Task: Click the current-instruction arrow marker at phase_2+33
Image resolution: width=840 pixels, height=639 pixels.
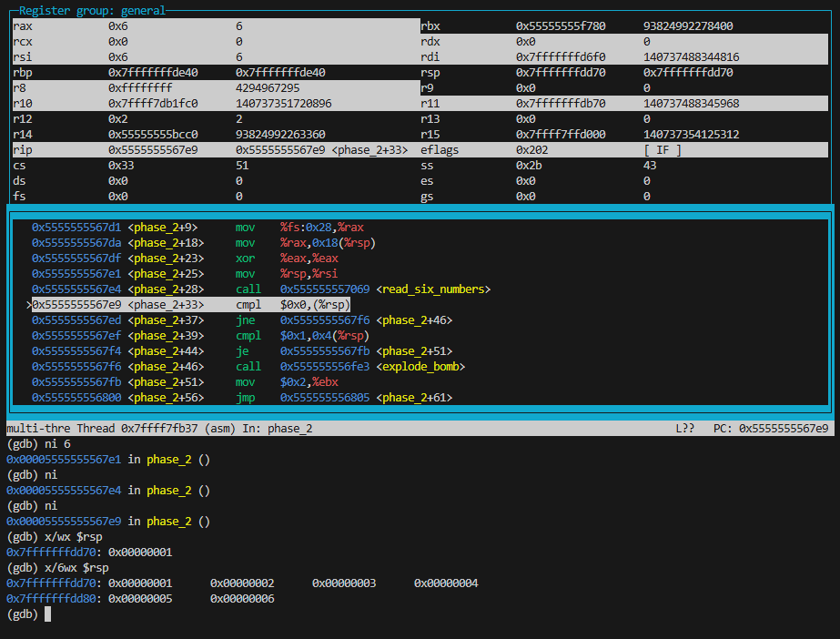Action: 28,305
